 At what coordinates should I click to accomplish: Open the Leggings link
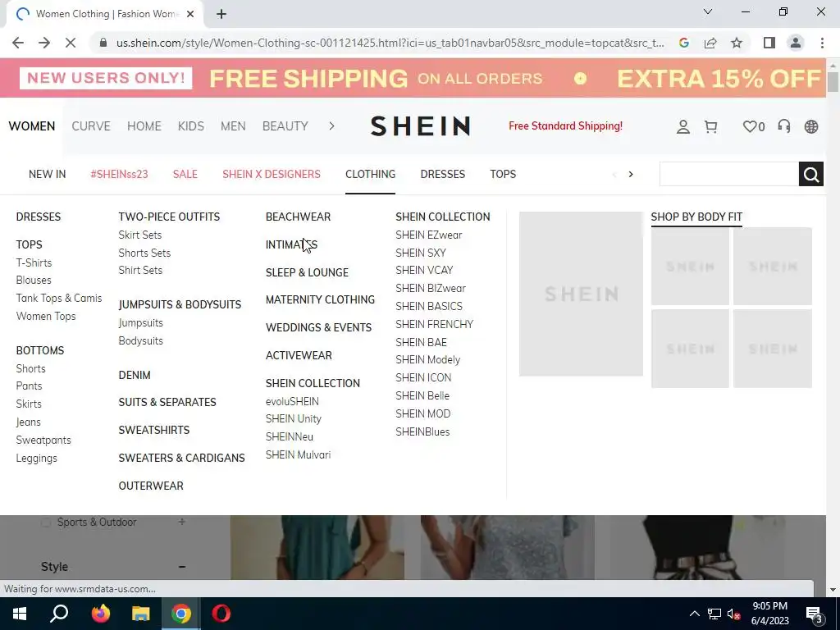pos(36,458)
